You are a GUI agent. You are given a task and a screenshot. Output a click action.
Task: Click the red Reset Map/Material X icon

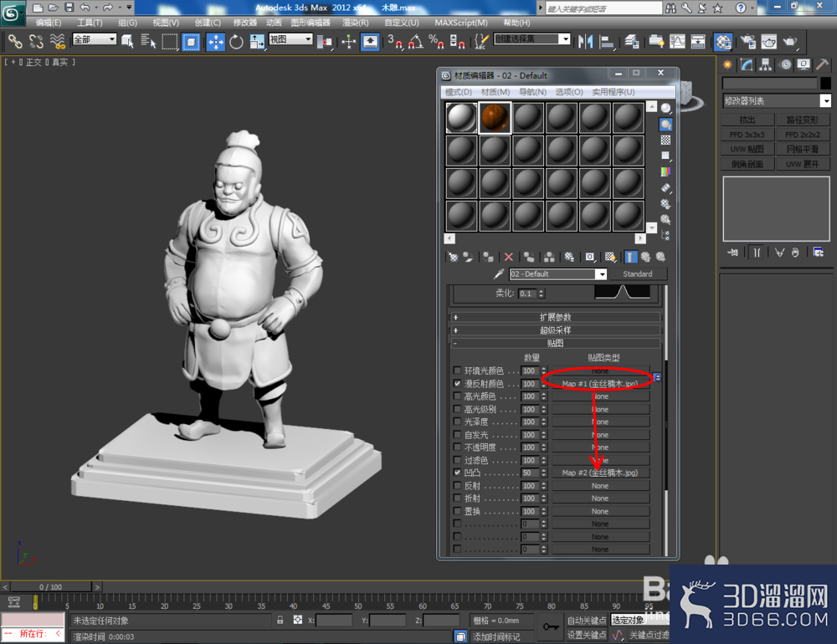point(509,257)
